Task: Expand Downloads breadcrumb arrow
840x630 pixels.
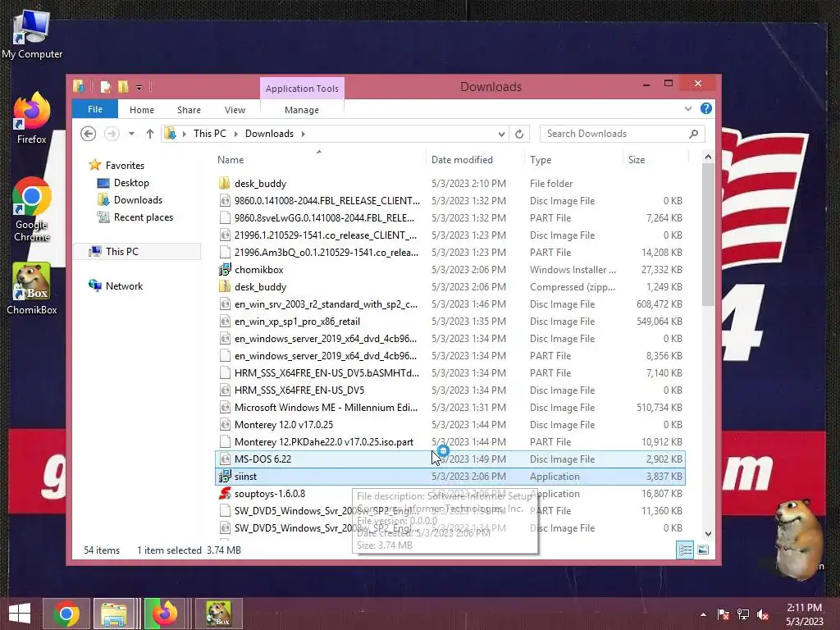Action: pos(304,134)
